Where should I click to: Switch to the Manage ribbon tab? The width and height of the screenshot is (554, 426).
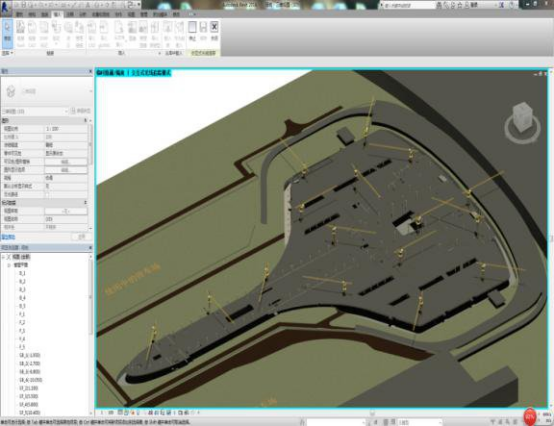(144, 14)
